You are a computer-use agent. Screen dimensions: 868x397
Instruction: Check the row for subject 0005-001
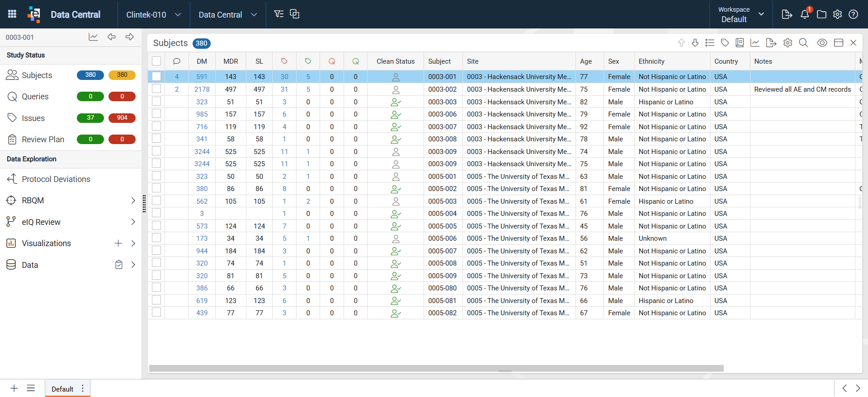click(x=156, y=176)
